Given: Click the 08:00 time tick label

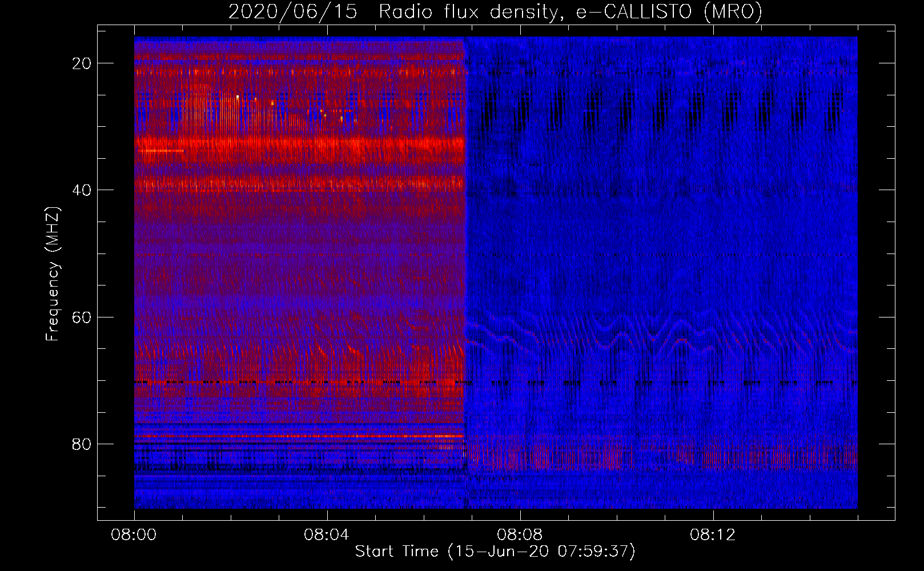Looking at the screenshot, I should 134,534.
